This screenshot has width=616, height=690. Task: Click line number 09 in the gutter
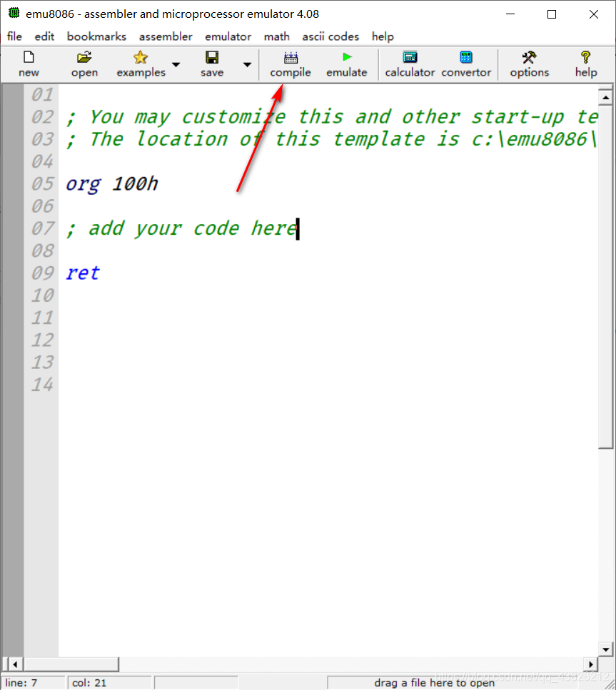tap(42, 273)
